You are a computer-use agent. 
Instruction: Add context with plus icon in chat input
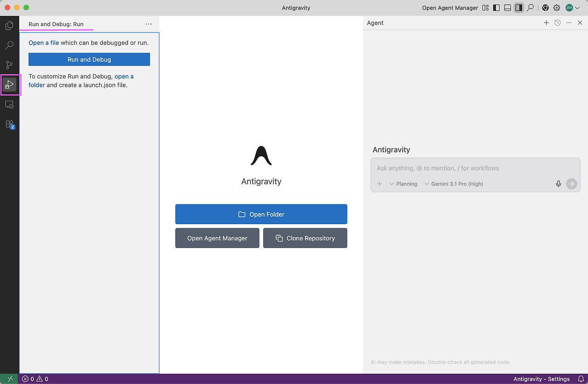tap(379, 184)
